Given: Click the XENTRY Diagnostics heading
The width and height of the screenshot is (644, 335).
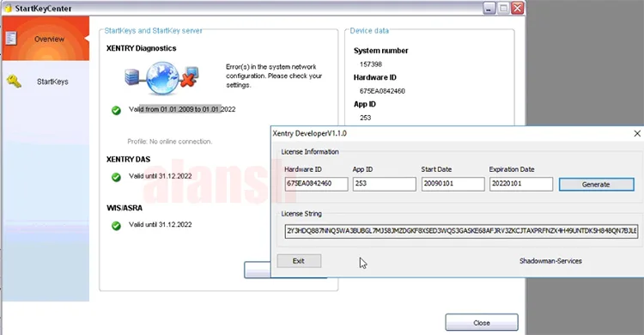Looking at the screenshot, I should pos(142,48).
